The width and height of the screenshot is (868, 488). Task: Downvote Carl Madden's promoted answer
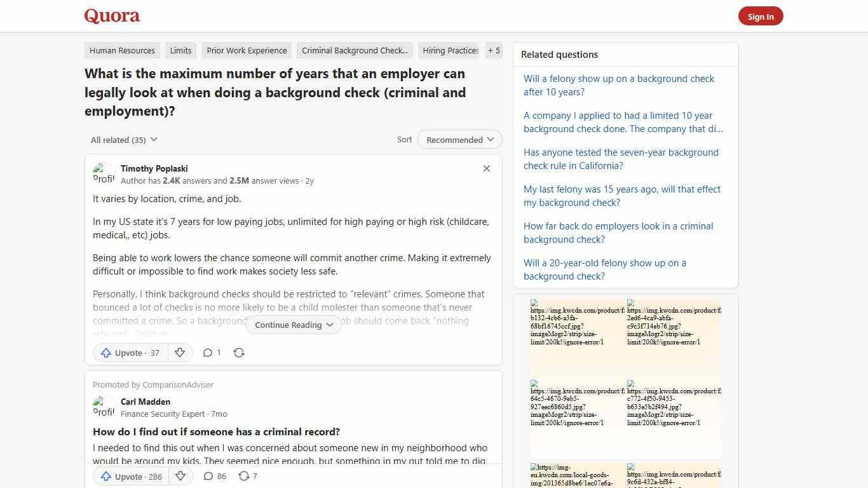tap(180, 476)
